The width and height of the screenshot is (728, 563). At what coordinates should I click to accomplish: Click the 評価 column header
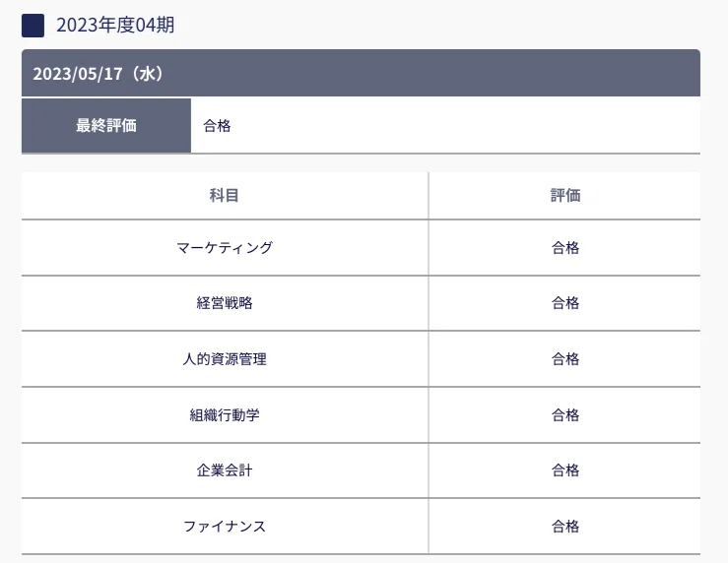(x=565, y=195)
